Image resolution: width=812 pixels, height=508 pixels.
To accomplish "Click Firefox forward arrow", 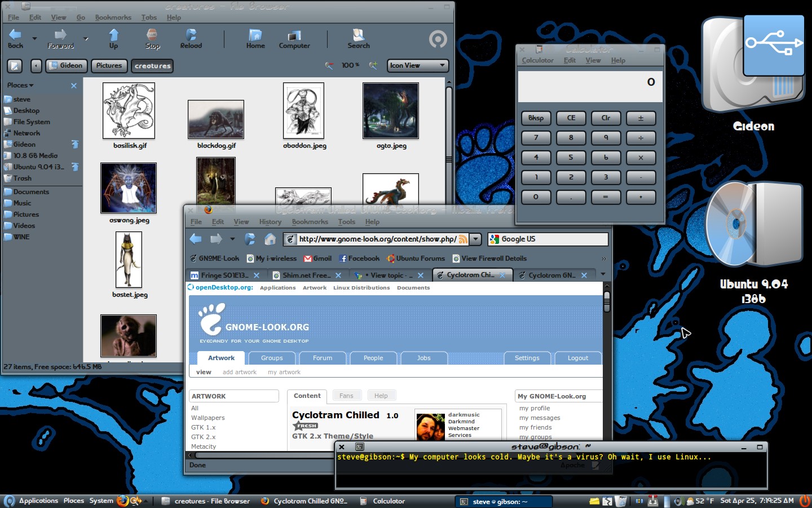I will coord(216,239).
